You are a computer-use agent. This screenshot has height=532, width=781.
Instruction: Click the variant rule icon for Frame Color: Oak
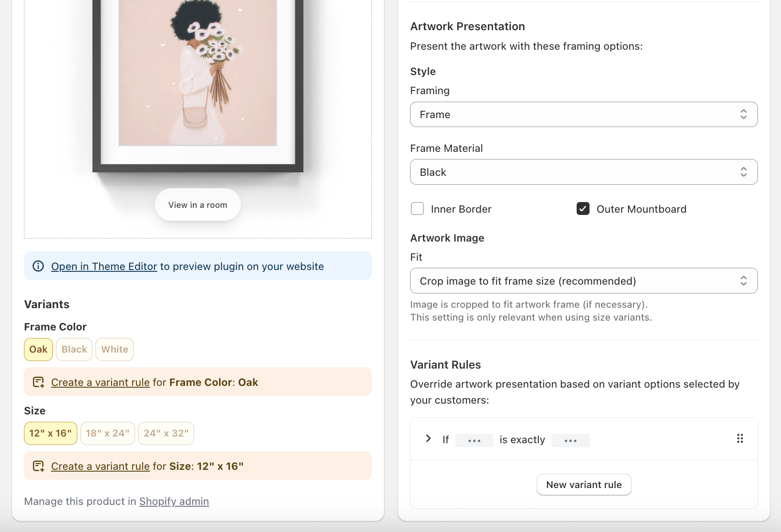(39, 382)
